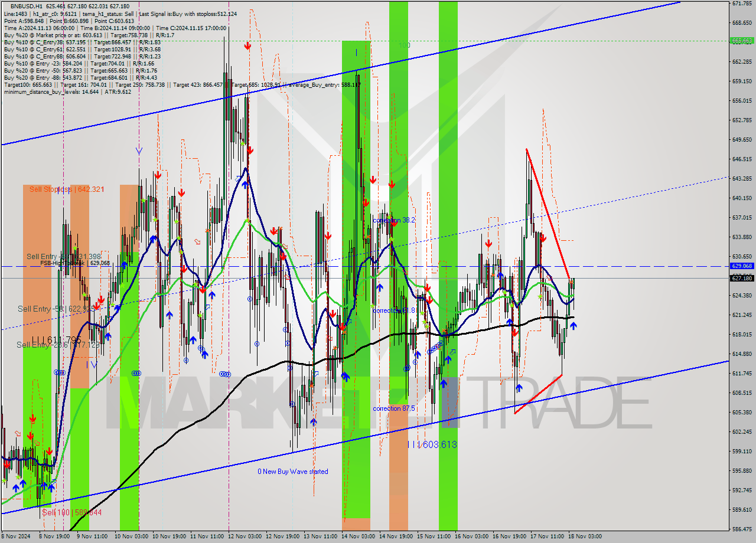
Task: Click the 'Sell Stoploss | 642.321' label
Action: (x=67, y=189)
